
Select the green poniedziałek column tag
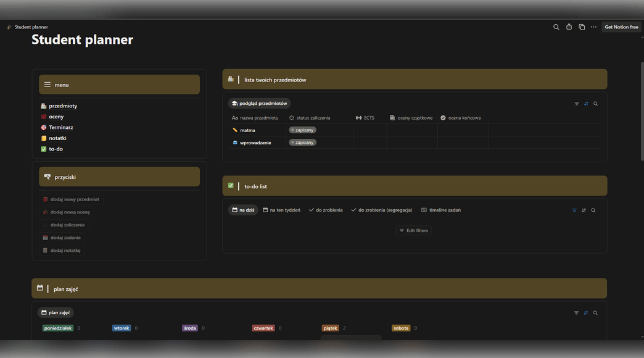[x=58, y=328]
